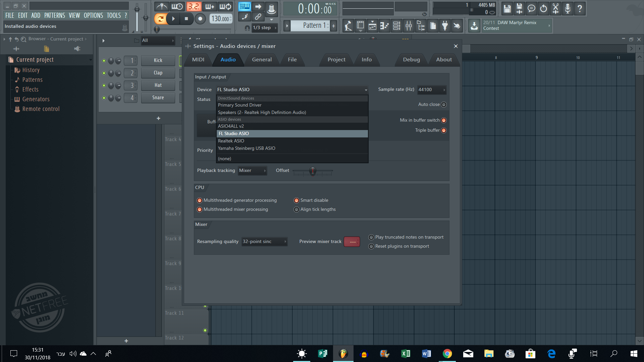Open the PATTERNS menu
644x362 pixels.
tap(55, 15)
